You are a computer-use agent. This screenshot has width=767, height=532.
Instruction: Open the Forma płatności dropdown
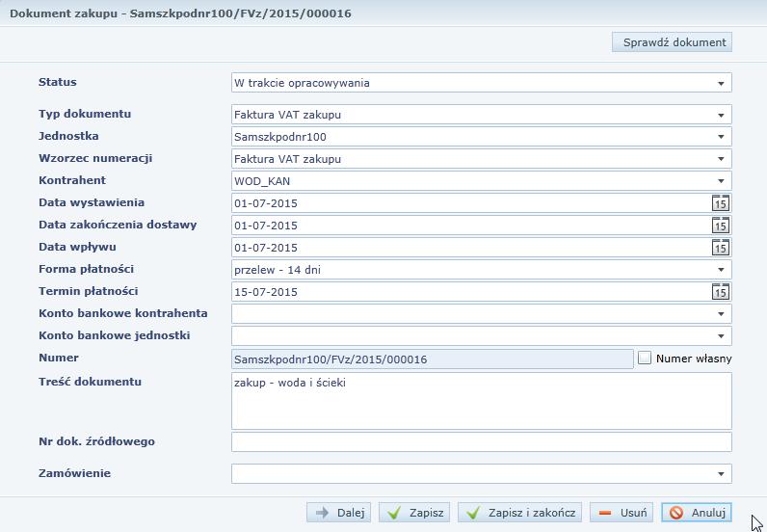[721, 270]
